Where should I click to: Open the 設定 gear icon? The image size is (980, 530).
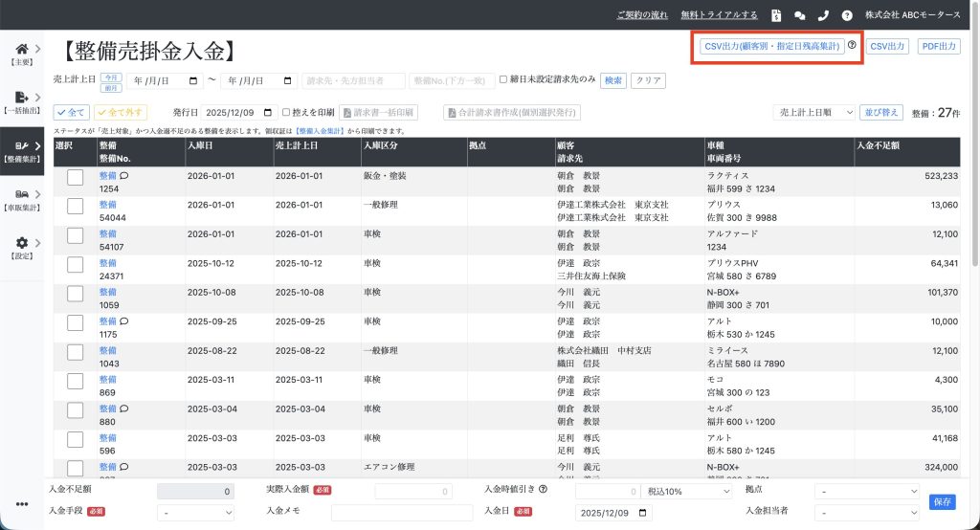coord(21,243)
